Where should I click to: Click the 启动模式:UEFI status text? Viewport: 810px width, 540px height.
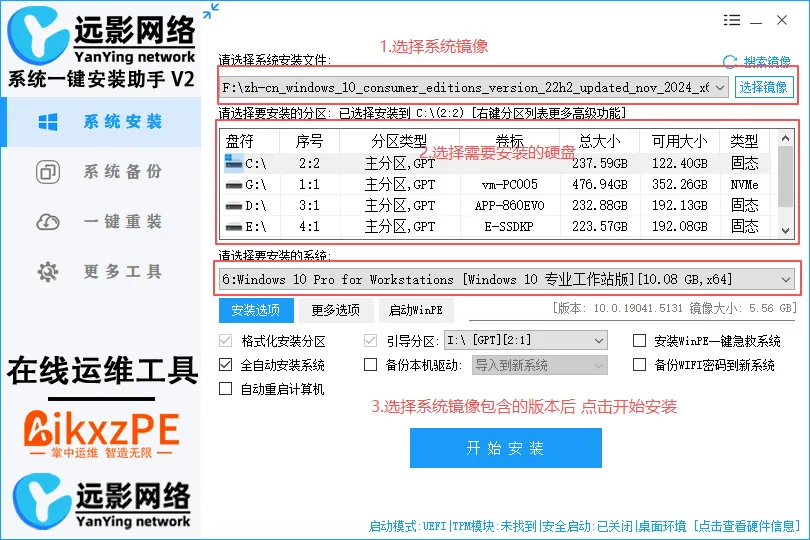click(408, 527)
